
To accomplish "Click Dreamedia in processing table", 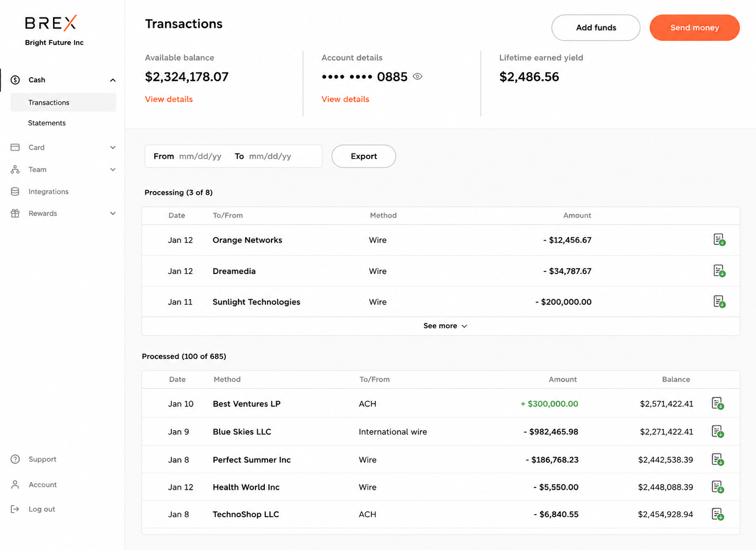I will [234, 271].
